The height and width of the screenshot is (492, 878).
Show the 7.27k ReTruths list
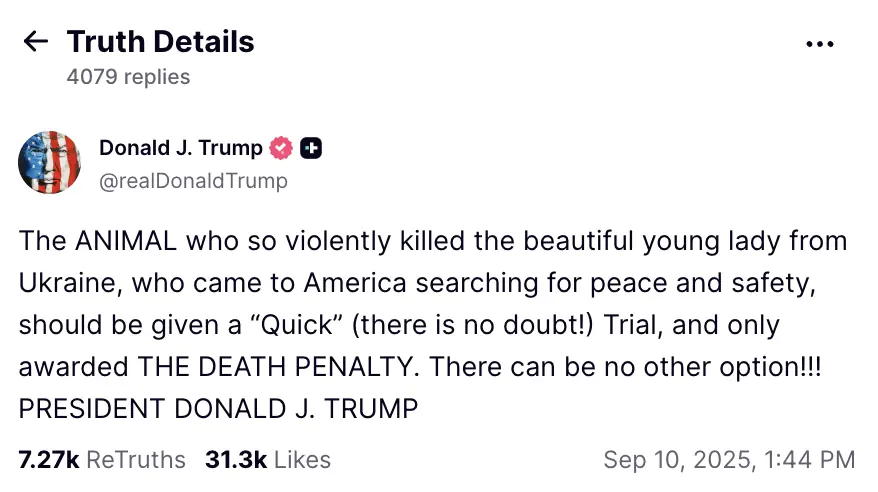pos(102,460)
